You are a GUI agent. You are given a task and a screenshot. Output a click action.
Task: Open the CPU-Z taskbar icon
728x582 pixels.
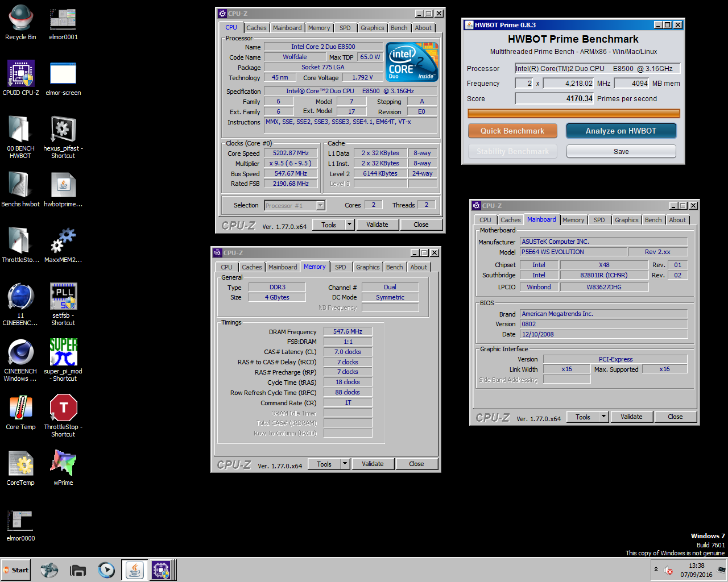pos(161,570)
